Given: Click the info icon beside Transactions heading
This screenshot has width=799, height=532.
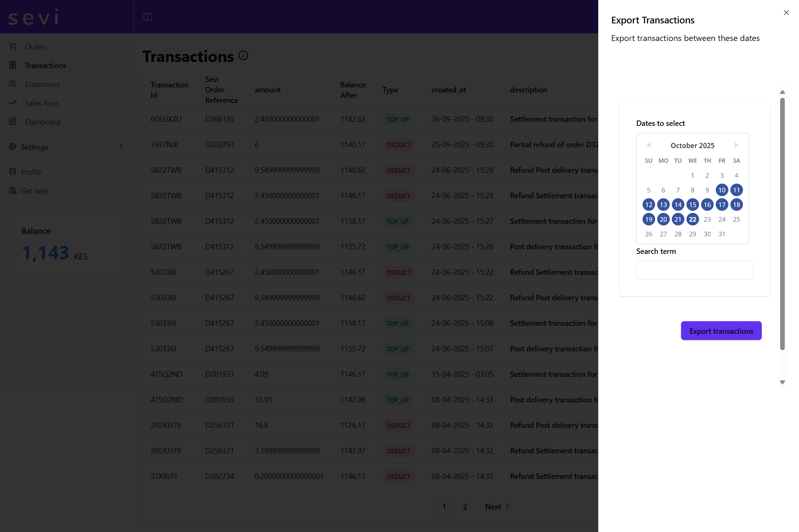Looking at the screenshot, I should [x=243, y=55].
